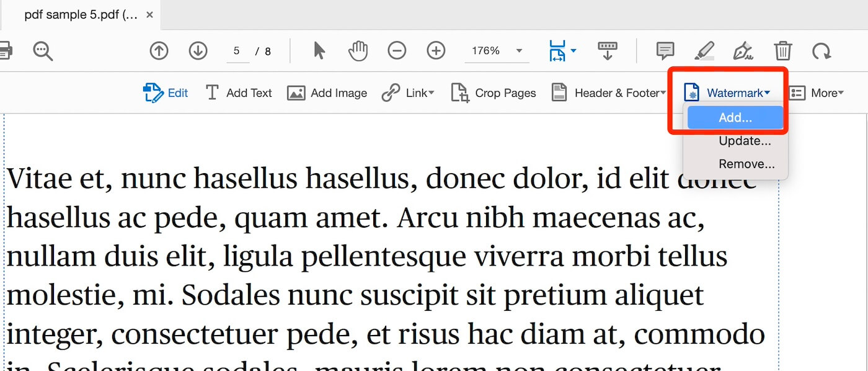Select the highlighter tool
This screenshot has width=868, height=371.
[704, 51]
